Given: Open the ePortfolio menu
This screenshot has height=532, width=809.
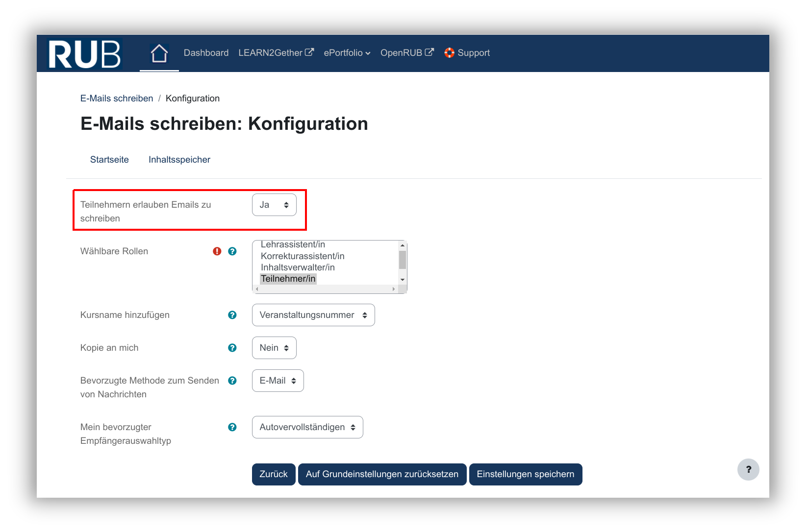Looking at the screenshot, I should [x=347, y=53].
